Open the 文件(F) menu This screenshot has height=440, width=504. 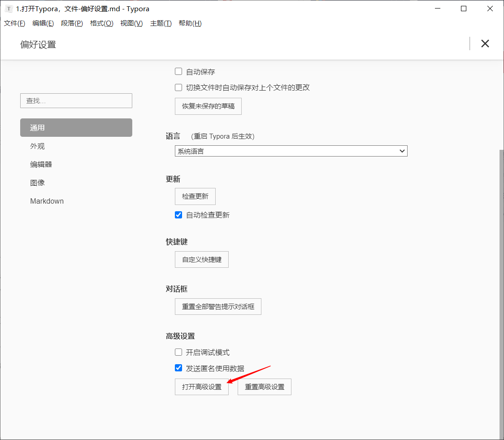[x=14, y=23]
